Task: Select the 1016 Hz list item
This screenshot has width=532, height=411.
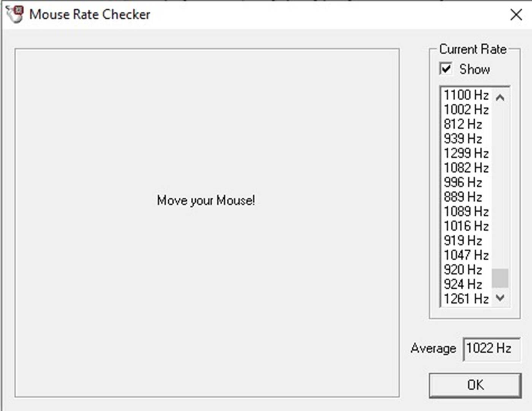Action: (x=466, y=226)
